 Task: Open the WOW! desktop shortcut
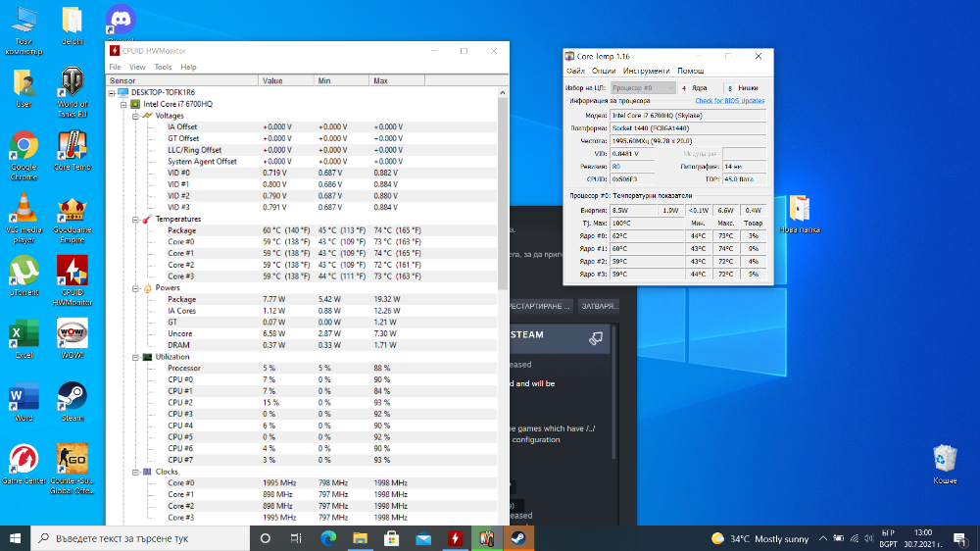pyautogui.click(x=72, y=339)
